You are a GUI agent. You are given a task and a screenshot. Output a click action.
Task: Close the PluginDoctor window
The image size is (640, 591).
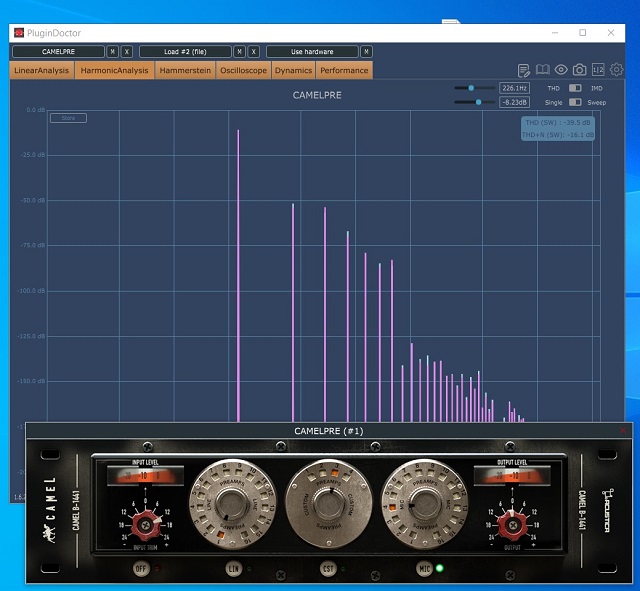click(611, 33)
